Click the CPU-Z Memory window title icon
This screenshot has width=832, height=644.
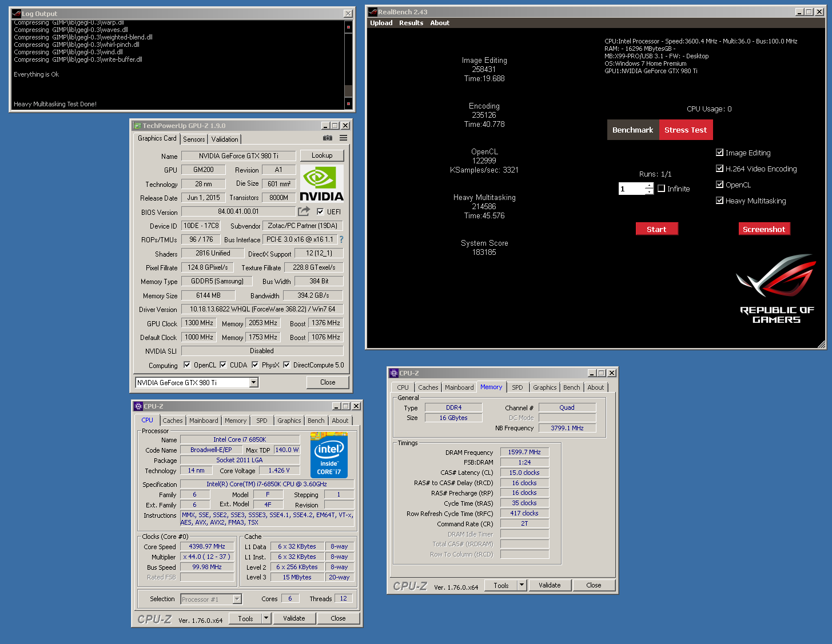394,373
